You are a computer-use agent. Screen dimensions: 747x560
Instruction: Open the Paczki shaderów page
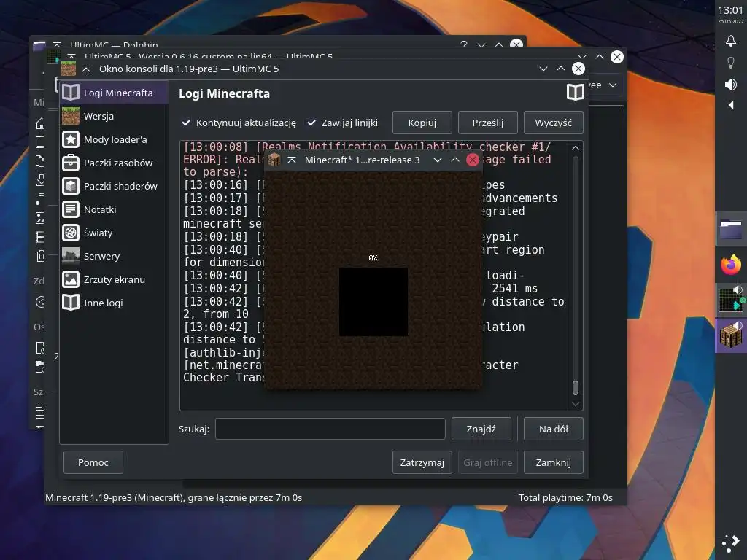click(x=114, y=186)
